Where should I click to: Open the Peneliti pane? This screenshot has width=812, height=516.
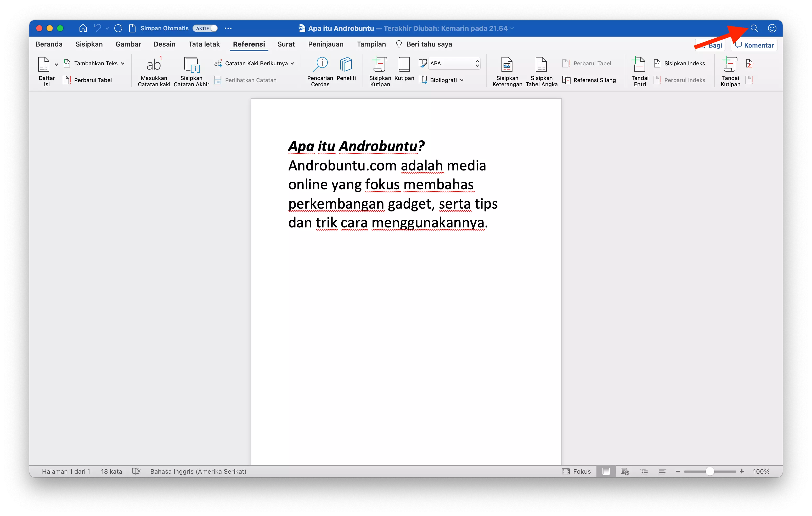[x=346, y=71]
